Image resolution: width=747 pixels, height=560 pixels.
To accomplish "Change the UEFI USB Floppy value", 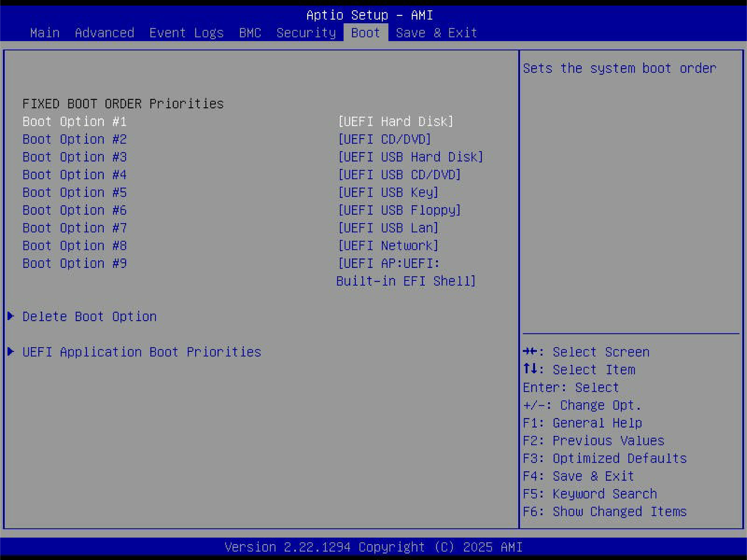I will [399, 210].
